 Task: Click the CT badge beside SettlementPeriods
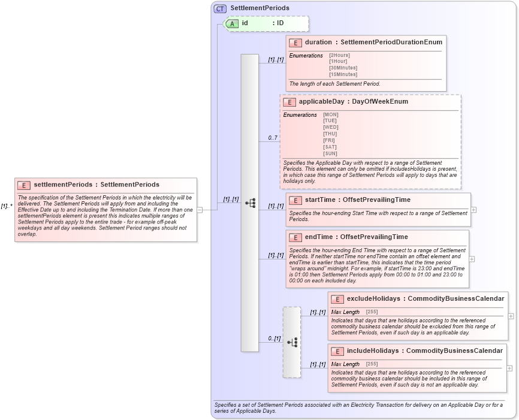pos(220,8)
